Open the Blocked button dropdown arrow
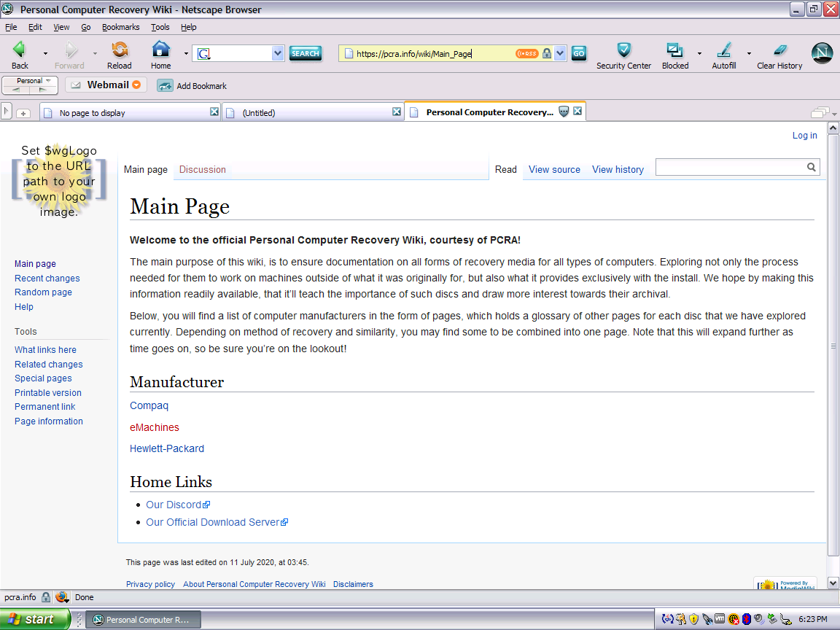Image resolution: width=840 pixels, height=630 pixels. pyautogui.click(x=699, y=53)
